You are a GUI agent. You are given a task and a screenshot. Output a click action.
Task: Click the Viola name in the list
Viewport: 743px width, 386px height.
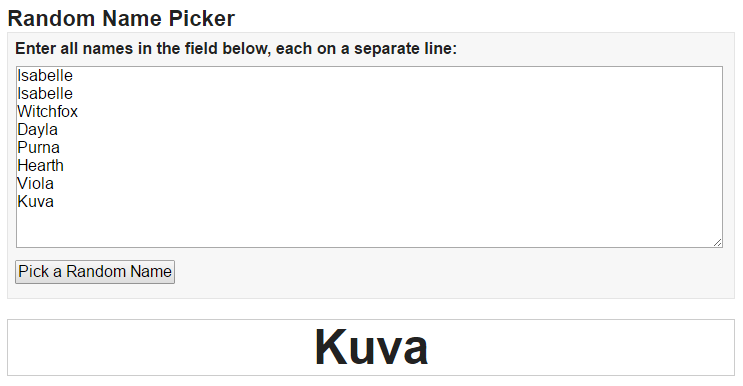tap(36, 184)
